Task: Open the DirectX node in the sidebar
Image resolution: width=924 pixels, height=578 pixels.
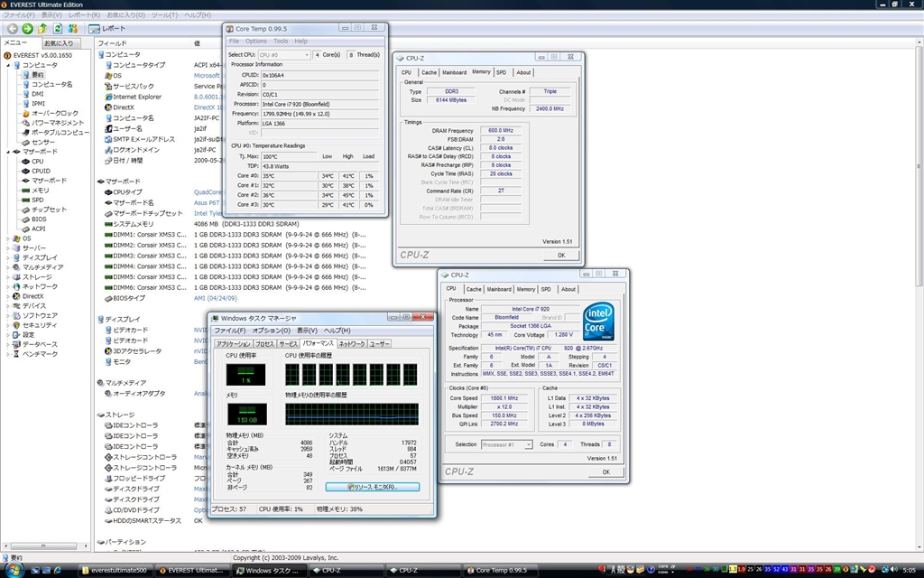Action: (x=32, y=295)
